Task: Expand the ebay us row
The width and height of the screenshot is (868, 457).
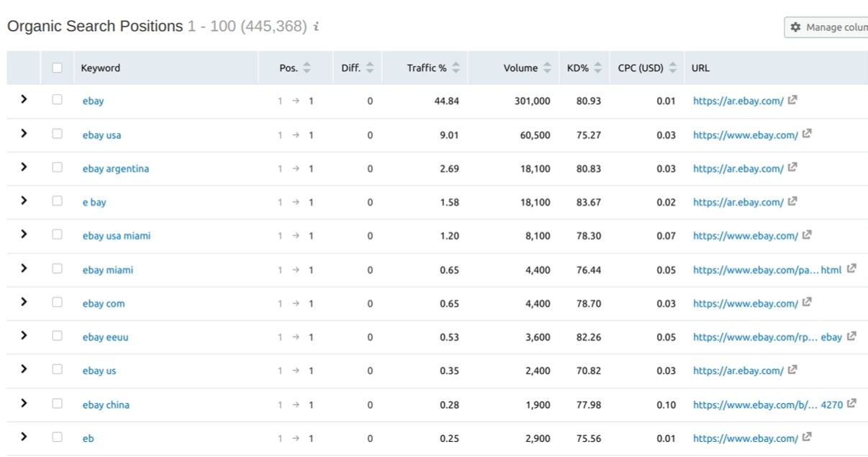Action: (24, 369)
